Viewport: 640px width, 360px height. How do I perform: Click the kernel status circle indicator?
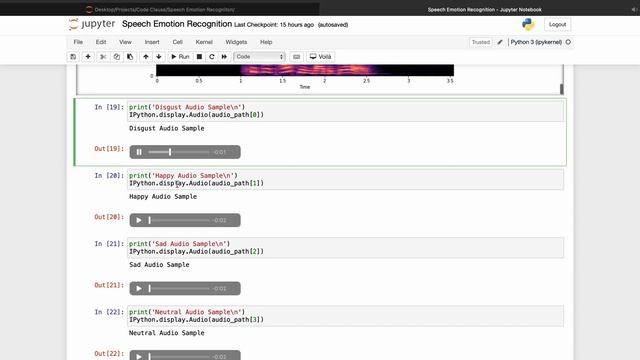(568, 42)
